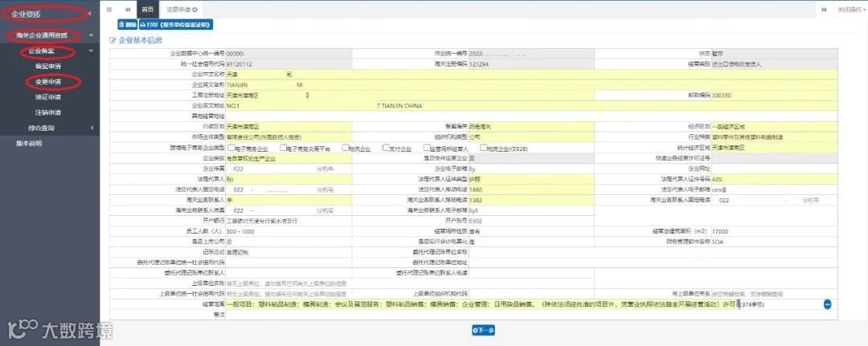The image size is (868, 346).
Task: Click the 企业中文名称 input field
Action: pyautogui.click(x=531, y=74)
